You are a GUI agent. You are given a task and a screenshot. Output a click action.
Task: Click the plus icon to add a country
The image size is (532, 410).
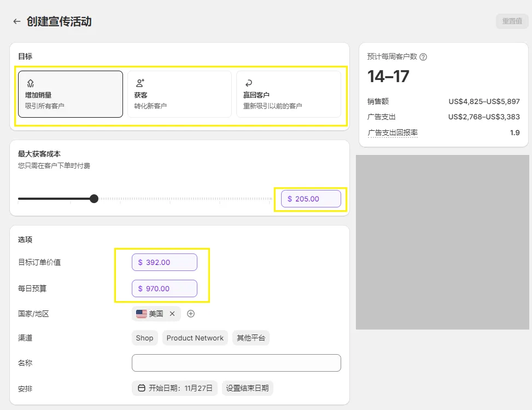coord(191,314)
